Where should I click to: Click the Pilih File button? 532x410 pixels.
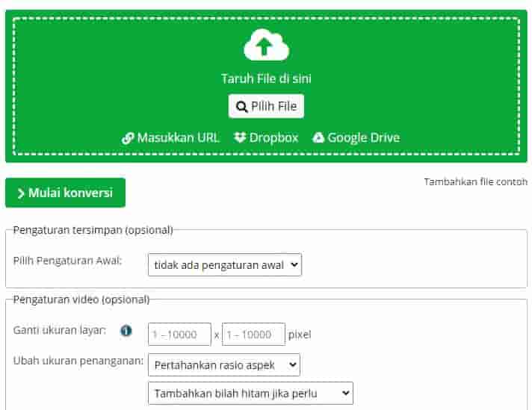(x=266, y=107)
